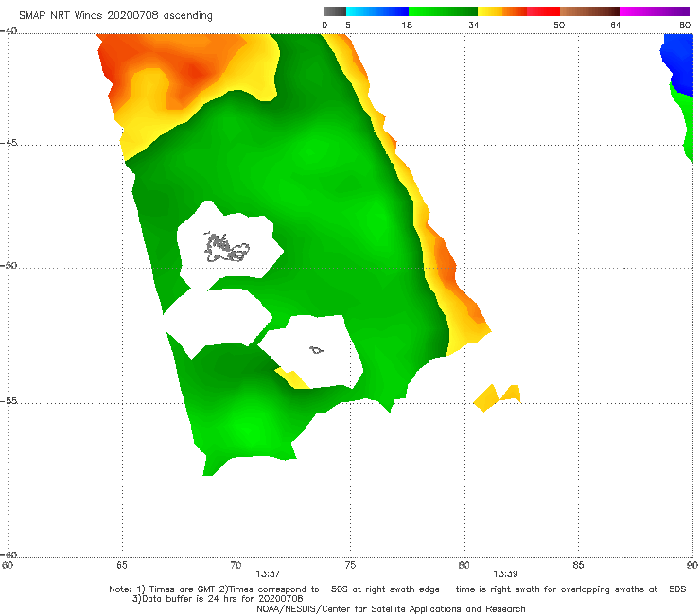The height and width of the screenshot is (615, 700).
Task: Click the gray segment of the color bar
Action: [335, 11]
